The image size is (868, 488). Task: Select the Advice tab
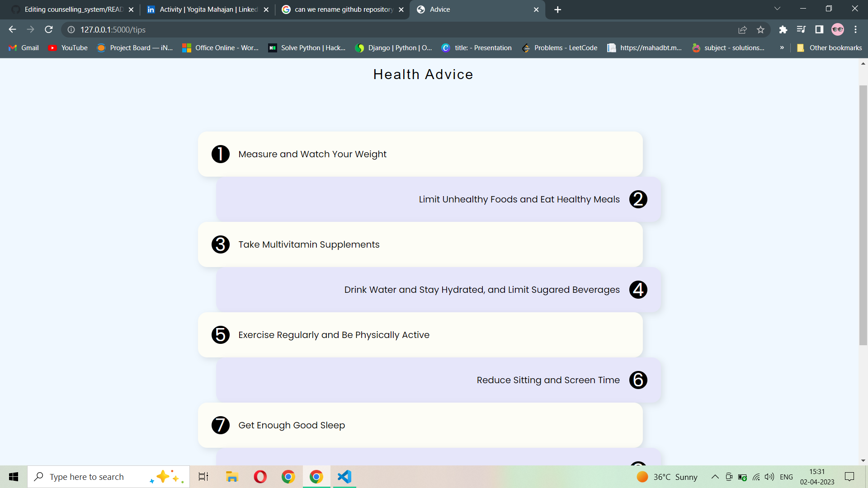pos(477,9)
